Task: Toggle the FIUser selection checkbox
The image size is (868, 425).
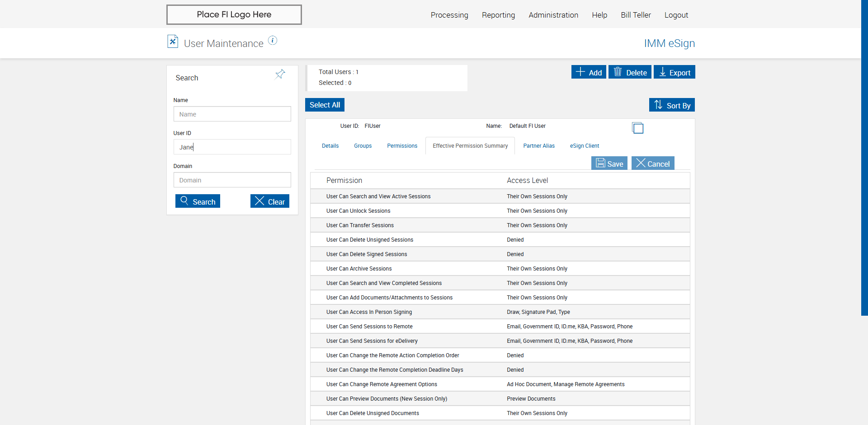Action: 638,128
